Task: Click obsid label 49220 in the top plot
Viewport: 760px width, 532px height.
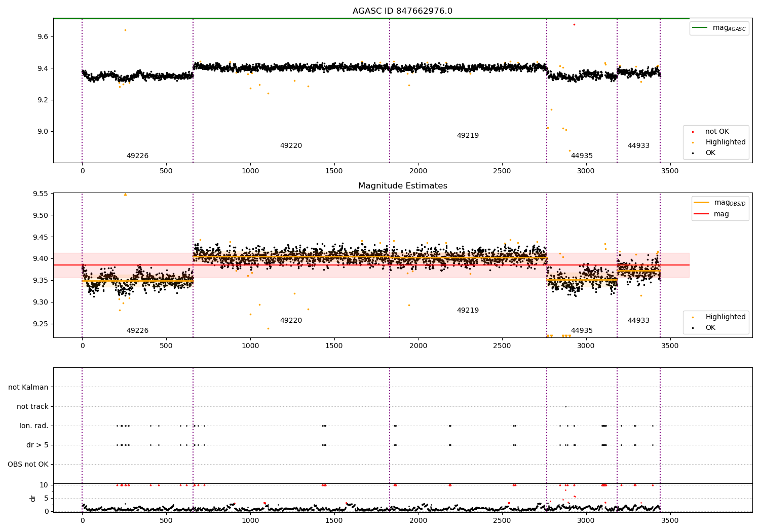Action: (x=291, y=146)
